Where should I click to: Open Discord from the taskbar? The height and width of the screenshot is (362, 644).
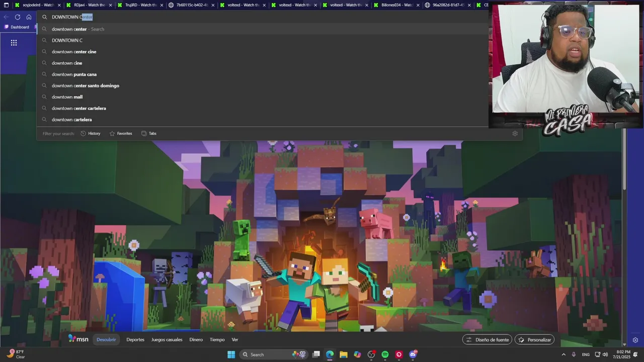[x=413, y=354]
